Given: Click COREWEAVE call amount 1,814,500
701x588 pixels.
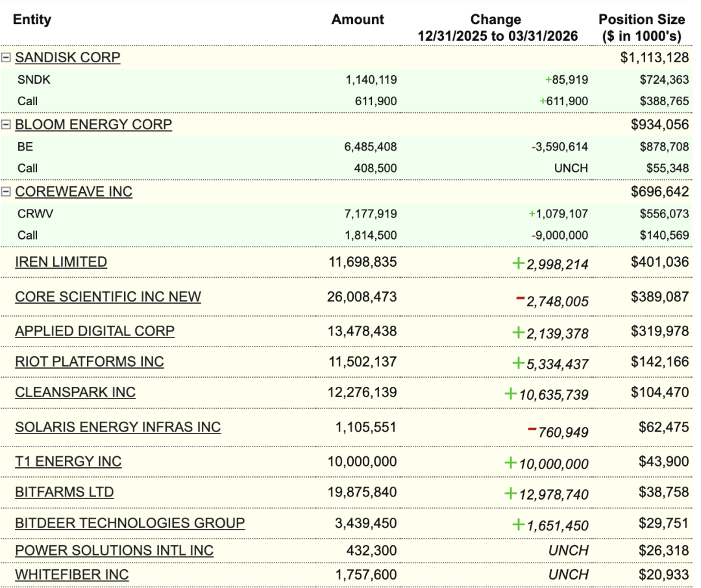Looking at the screenshot, I should (371, 235).
